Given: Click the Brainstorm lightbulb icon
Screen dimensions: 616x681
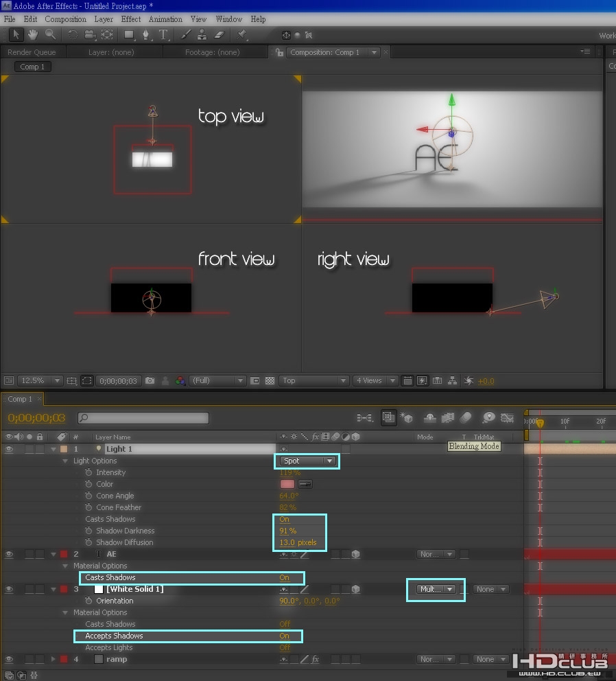Looking at the screenshot, I should coord(489,418).
